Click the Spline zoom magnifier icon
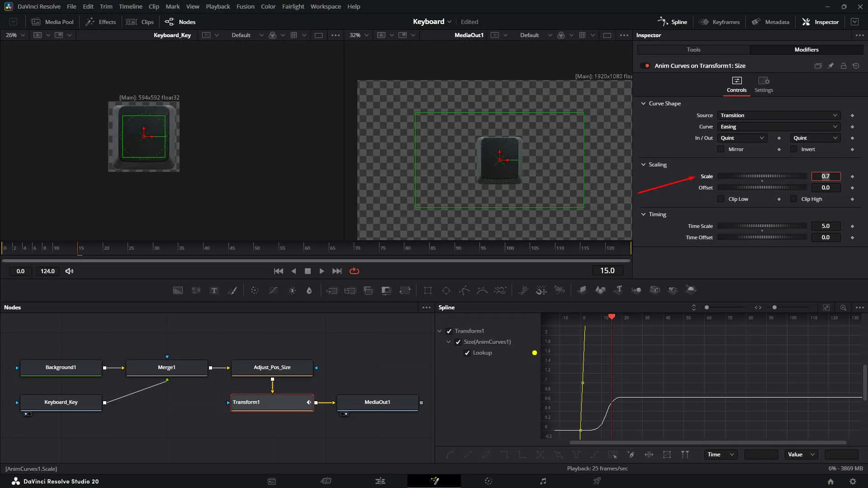The height and width of the screenshot is (488, 868). pos(843,308)
